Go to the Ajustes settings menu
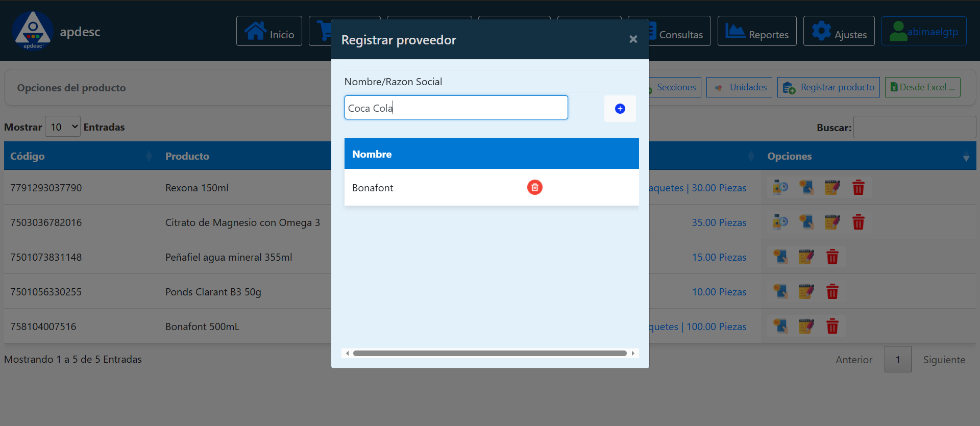The width and height of the screenshot is (980, 426). (839, 31)
